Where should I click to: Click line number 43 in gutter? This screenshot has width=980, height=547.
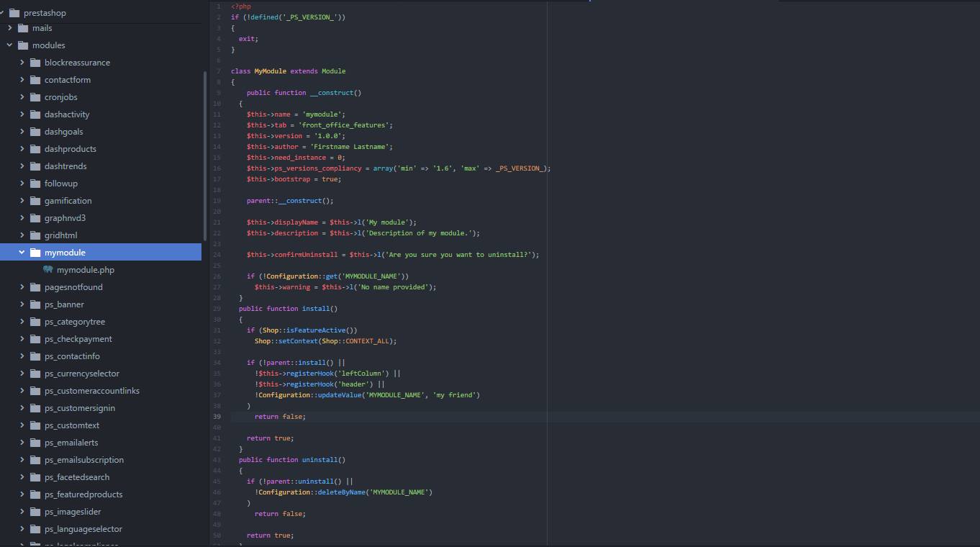click(x=217, y=460)
